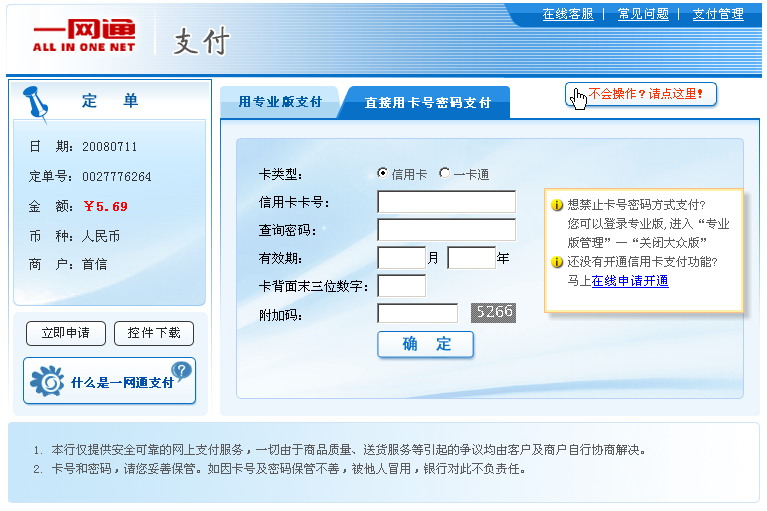Focus the expiry month field before 月
The height and width of the screenshot is (511, 767).
402,258
